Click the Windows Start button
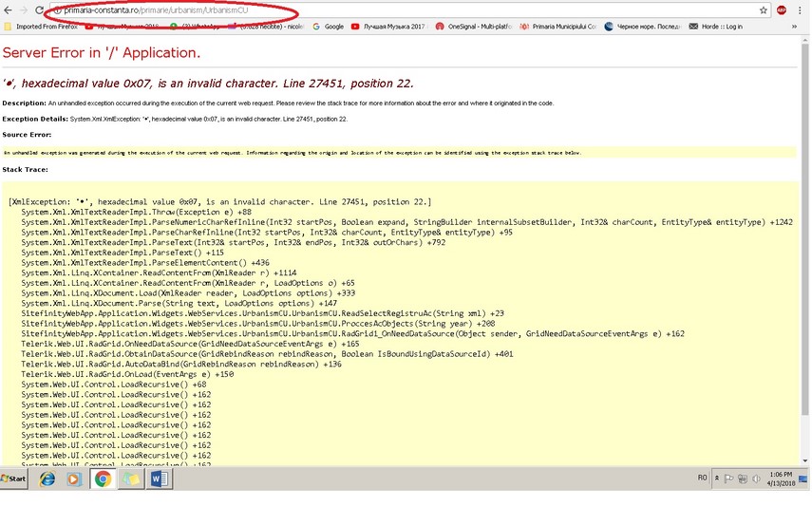Viewport: 812px width, 507px height. [14, 479]
